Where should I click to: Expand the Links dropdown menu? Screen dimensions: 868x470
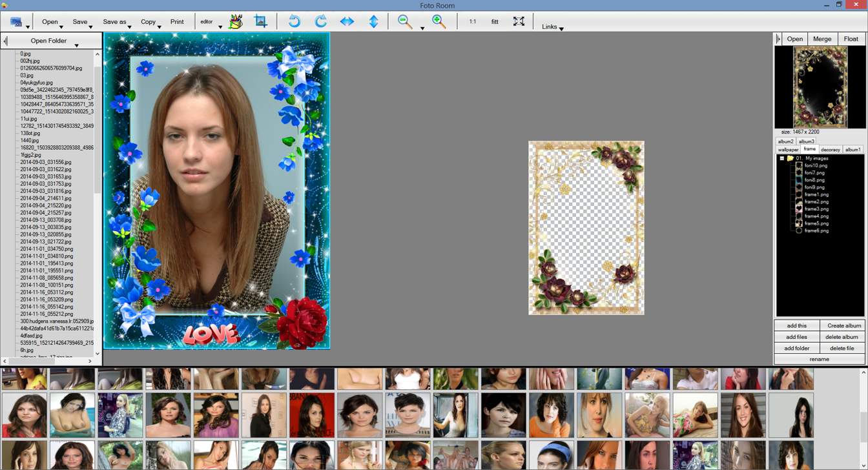coord(561,28)
